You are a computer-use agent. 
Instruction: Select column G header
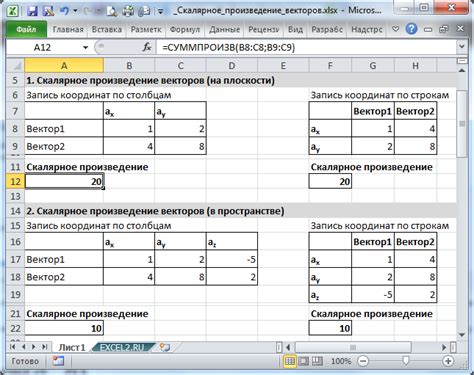coord(373,66)
